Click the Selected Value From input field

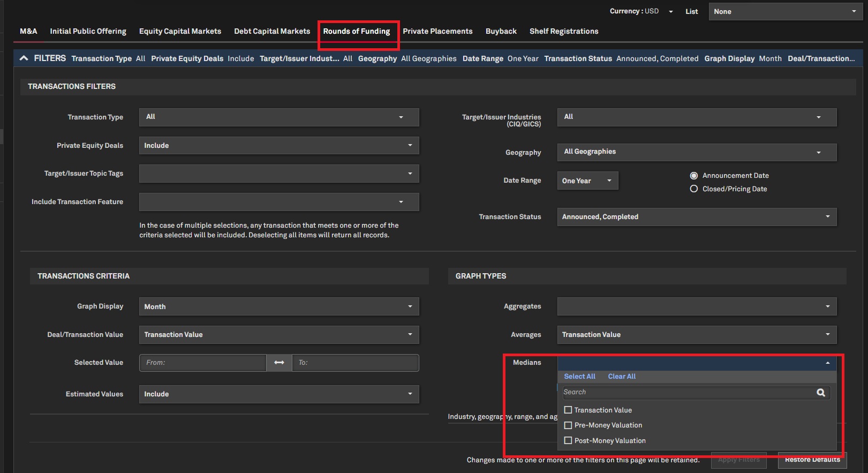202,363
